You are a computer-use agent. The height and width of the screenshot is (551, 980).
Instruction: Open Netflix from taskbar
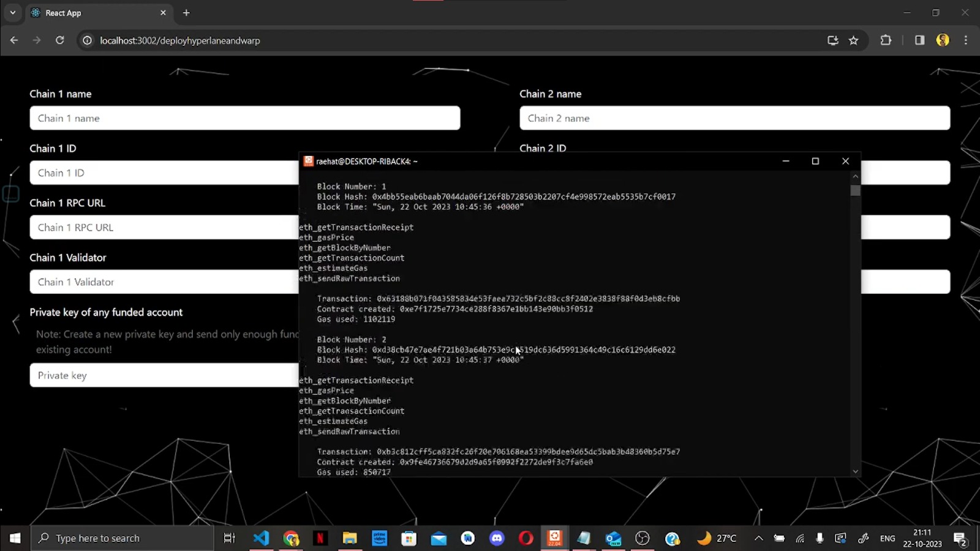coord(320,538)
